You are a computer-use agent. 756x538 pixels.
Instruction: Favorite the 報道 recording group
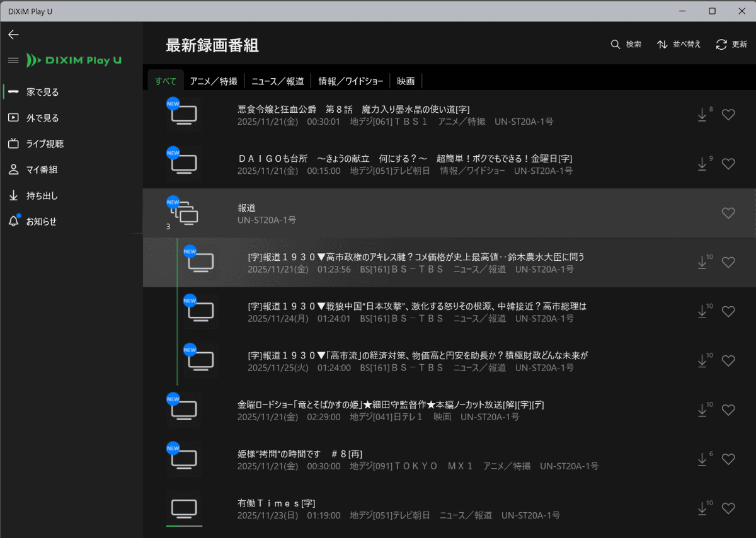pyautogui.click(x=728, y=213)
